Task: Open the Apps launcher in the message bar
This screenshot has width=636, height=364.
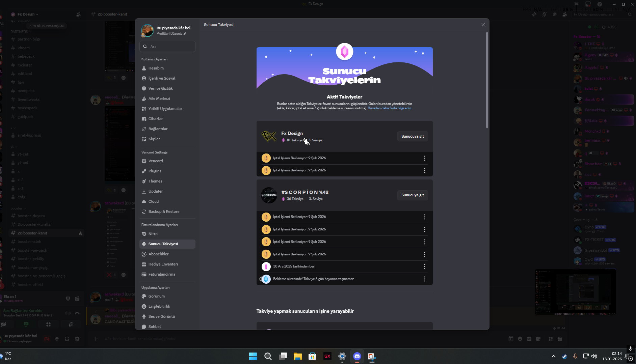Action: click(551, 339)
